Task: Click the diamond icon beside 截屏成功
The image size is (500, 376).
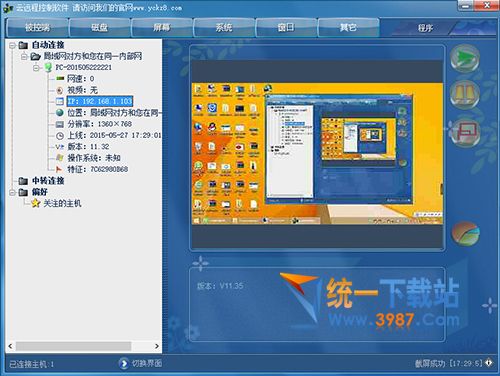Action: click(489, 362)
